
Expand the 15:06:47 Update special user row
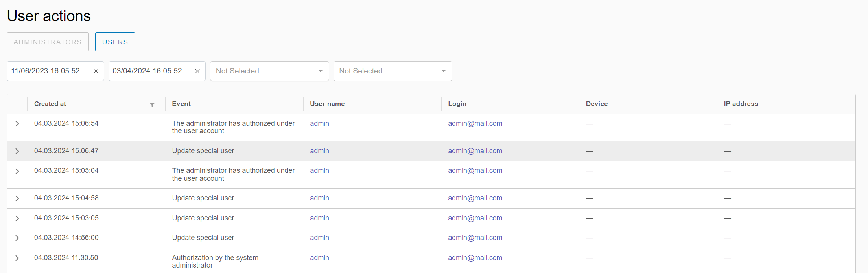click(x=17, y=151)
